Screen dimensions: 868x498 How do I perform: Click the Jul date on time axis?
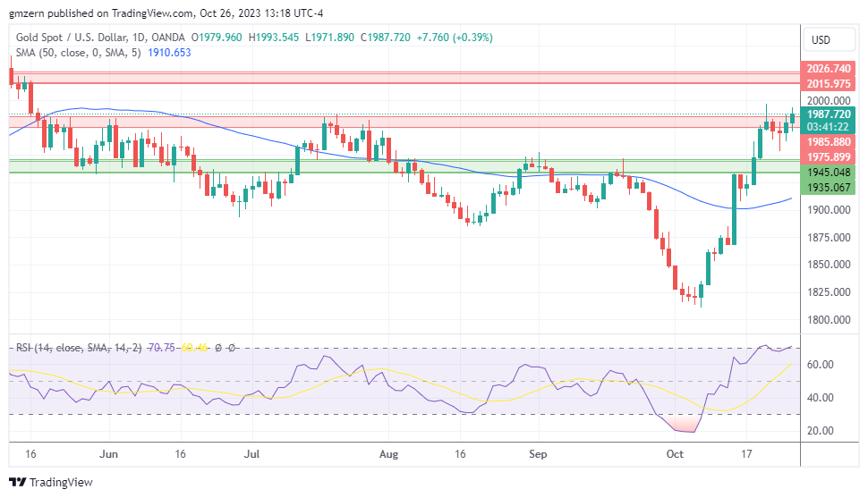point(251,453)
